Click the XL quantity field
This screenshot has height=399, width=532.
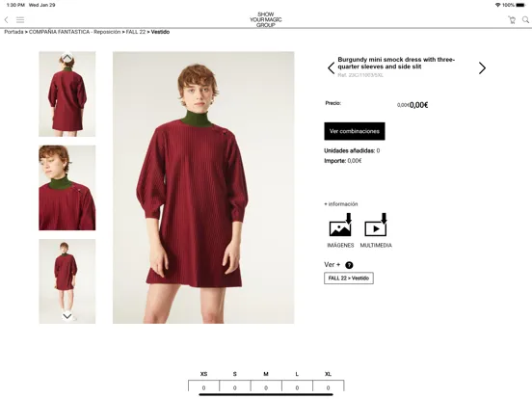(328, 387)
